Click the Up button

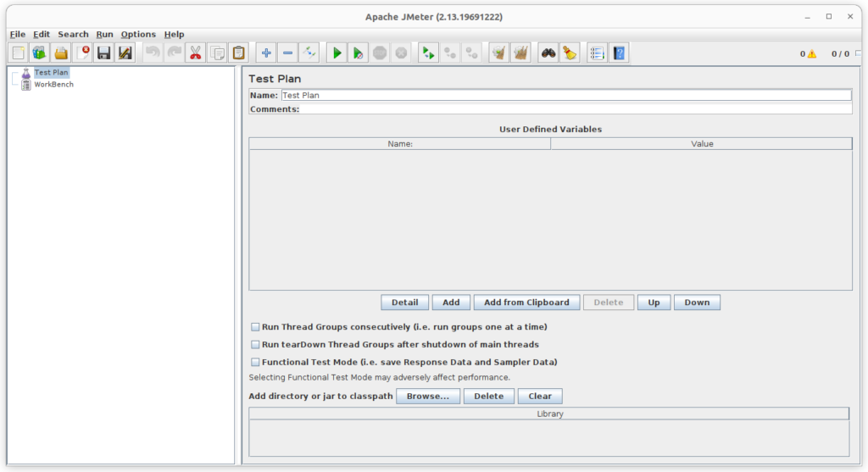(654, 303)
